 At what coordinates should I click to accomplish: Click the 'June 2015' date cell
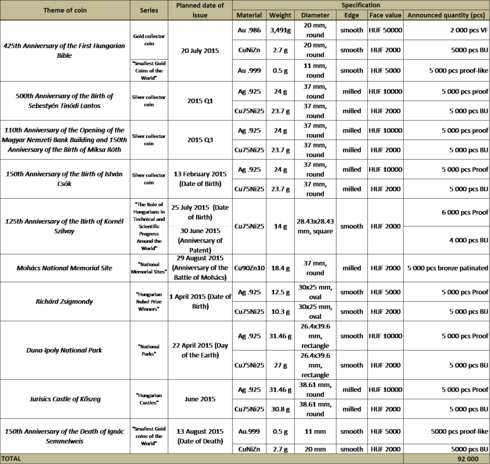coord(200,399)
